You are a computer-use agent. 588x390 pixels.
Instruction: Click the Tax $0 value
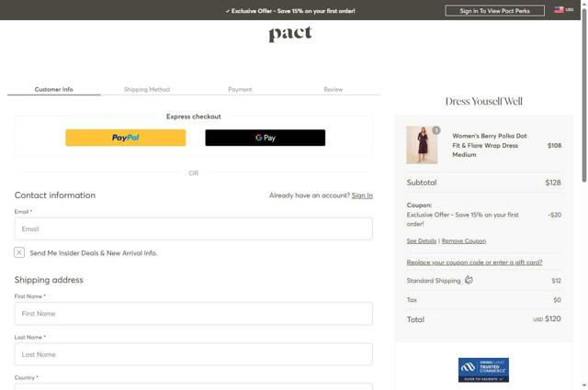point(558,300)
